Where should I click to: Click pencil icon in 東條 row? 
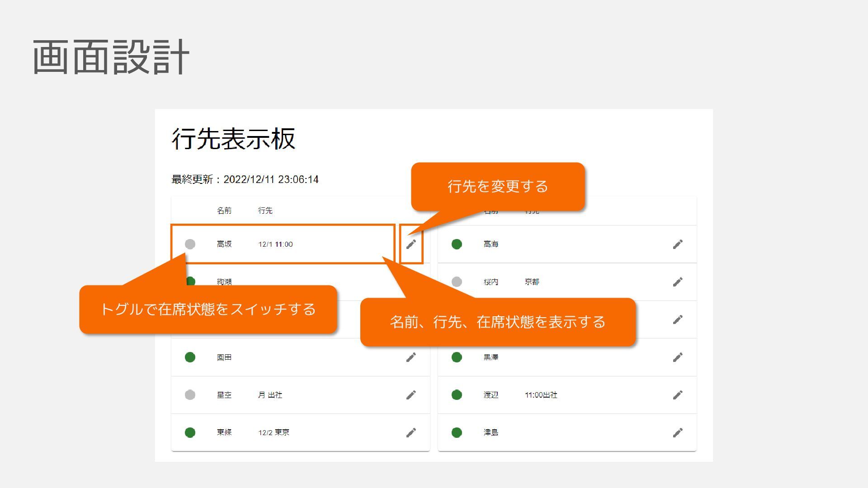pyautogui.click(x=411, y=433)
